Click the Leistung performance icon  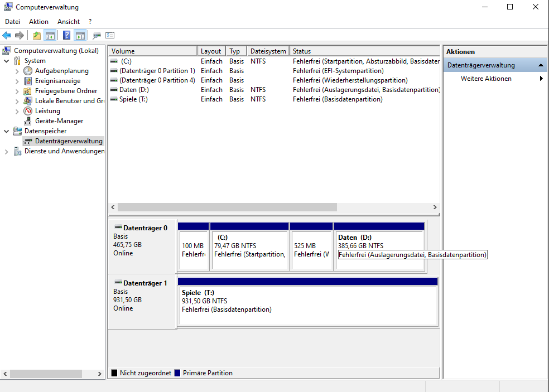click(x=28, y=111)
